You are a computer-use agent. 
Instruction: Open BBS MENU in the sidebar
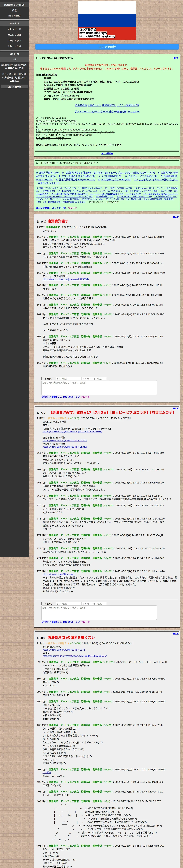pos(14,15)
